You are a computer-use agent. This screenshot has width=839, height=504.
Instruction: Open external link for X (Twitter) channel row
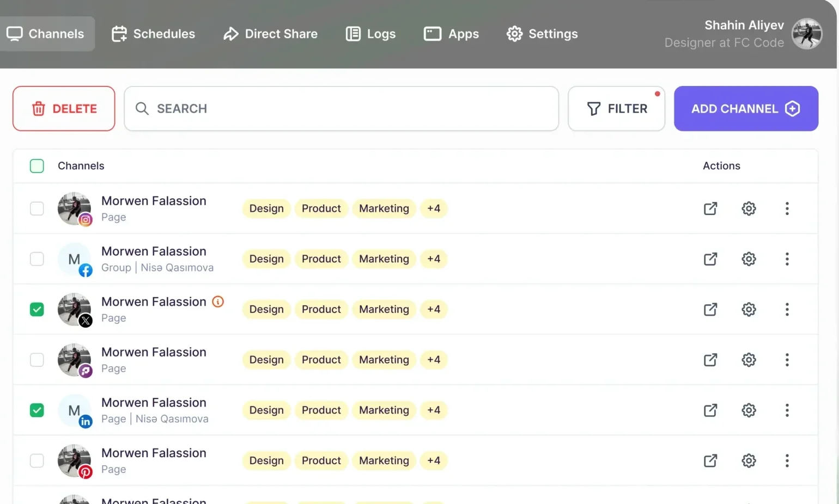(x=710, y=309)
